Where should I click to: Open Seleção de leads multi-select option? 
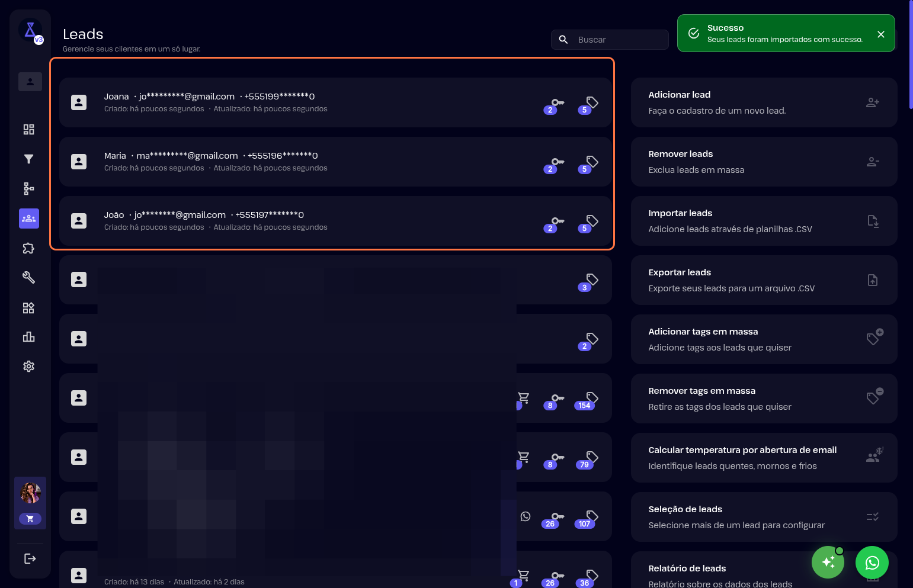tap(763, 517)
